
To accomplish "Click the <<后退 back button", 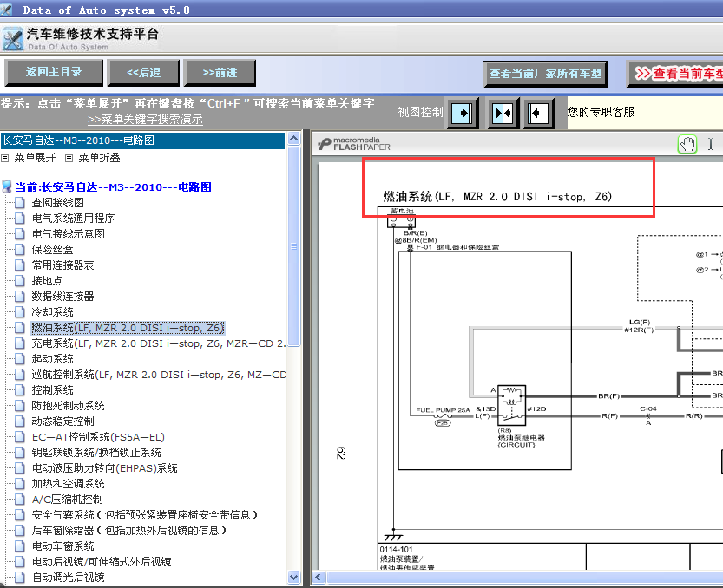I will tap(143, 72).
